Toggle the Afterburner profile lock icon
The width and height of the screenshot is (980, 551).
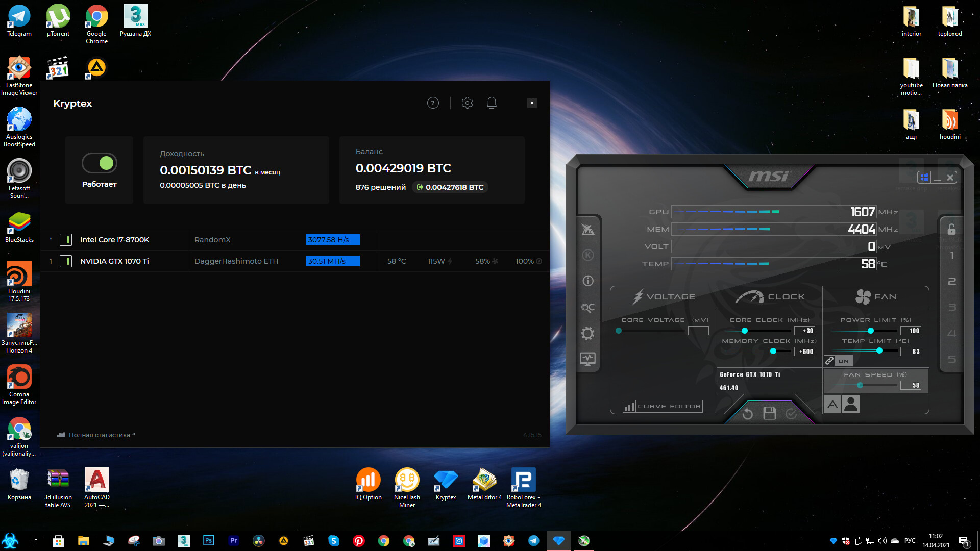(x=951, y=229)
